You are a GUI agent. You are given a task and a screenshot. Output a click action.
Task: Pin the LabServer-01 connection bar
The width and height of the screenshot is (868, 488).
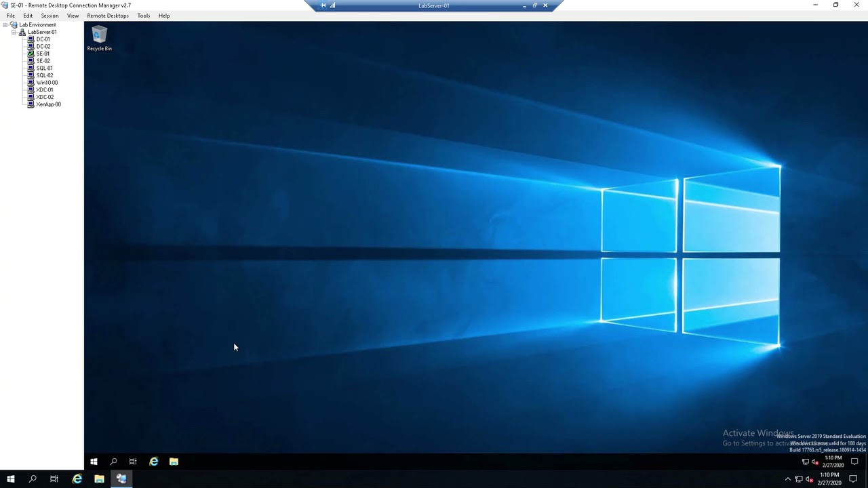323,5
